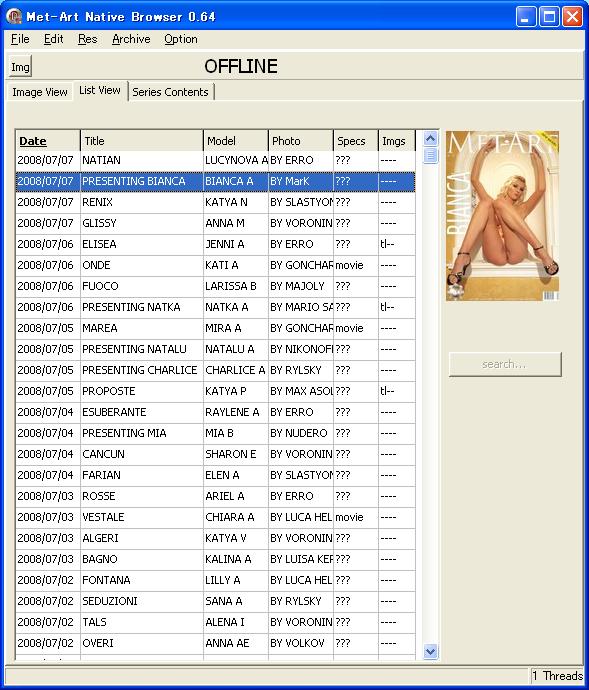Switch to the Series Contents tab

(x=170, y=92)
